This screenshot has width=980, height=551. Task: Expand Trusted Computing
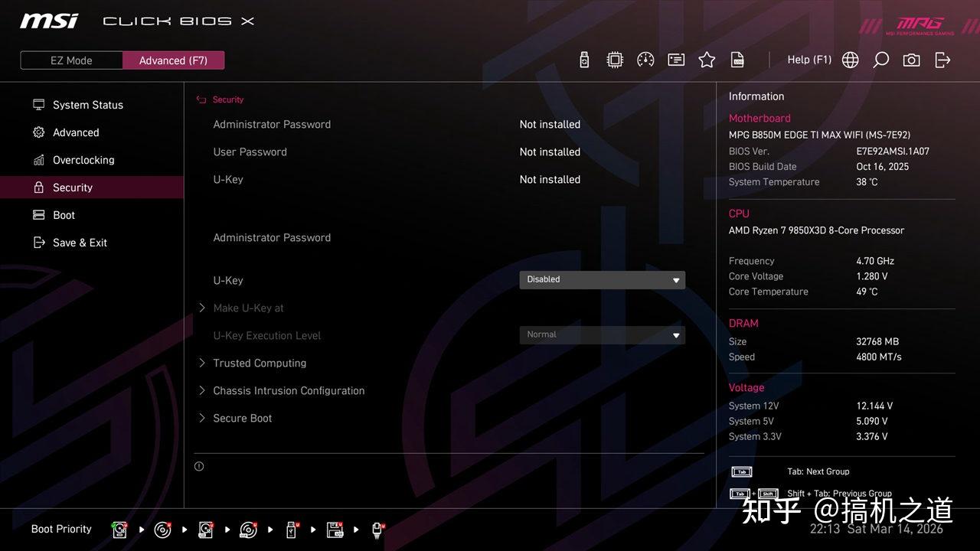pos(260,363)
